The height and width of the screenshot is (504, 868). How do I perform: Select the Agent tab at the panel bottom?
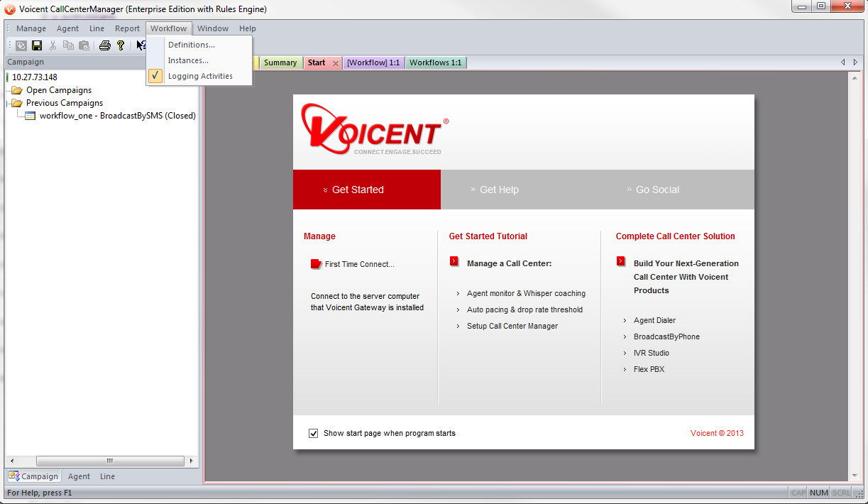79,476
